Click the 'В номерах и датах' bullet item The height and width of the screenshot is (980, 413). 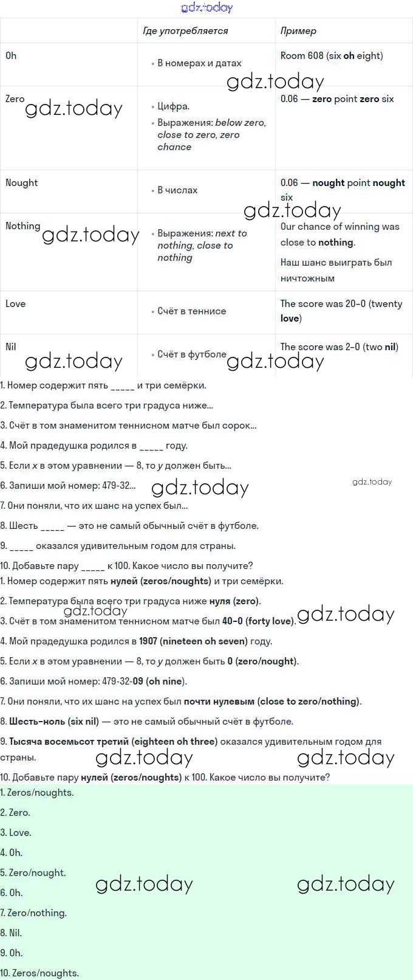(199, 63)
